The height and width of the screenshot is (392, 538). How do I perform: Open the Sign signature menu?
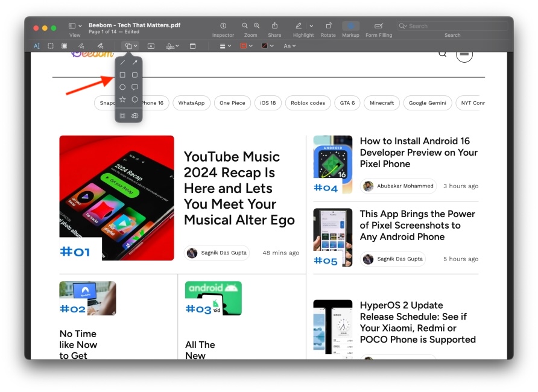[172, 46]
